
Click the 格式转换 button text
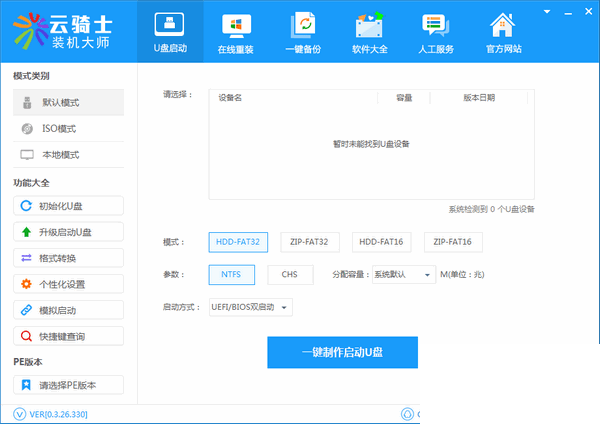[x=57, y=258]
